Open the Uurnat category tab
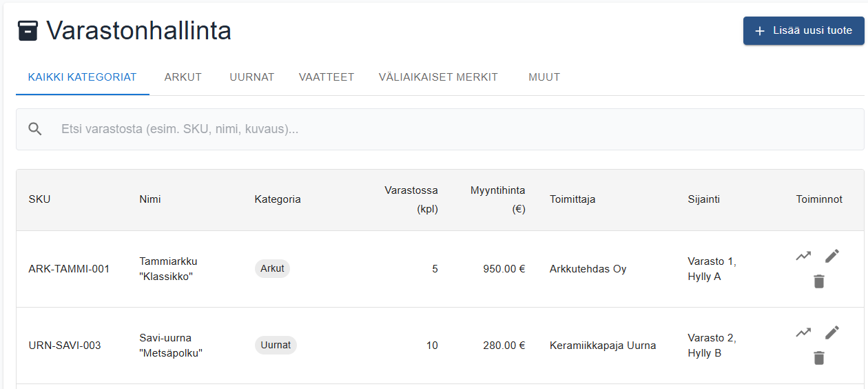Image resolution: width=868 pixels, height=389 pixels. 251,77
